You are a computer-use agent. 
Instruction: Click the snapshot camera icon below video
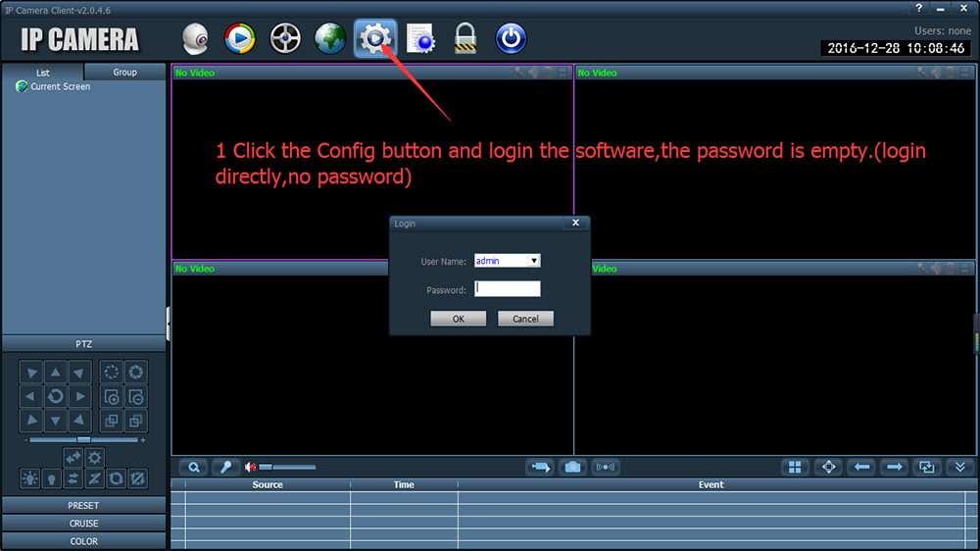(572, 468)
